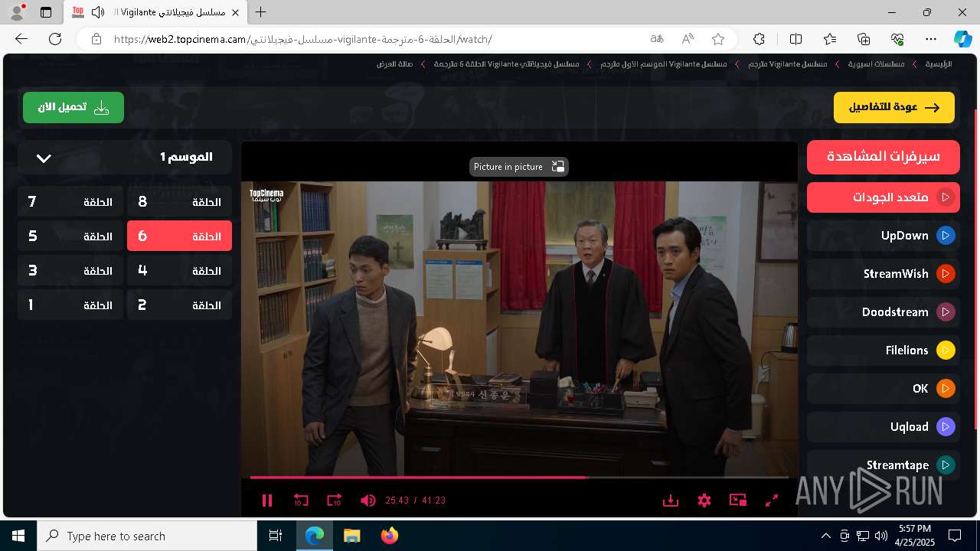Go to الرئيسية home breadcrumb
The image size is (980, 551).
[x=939, y=64]
